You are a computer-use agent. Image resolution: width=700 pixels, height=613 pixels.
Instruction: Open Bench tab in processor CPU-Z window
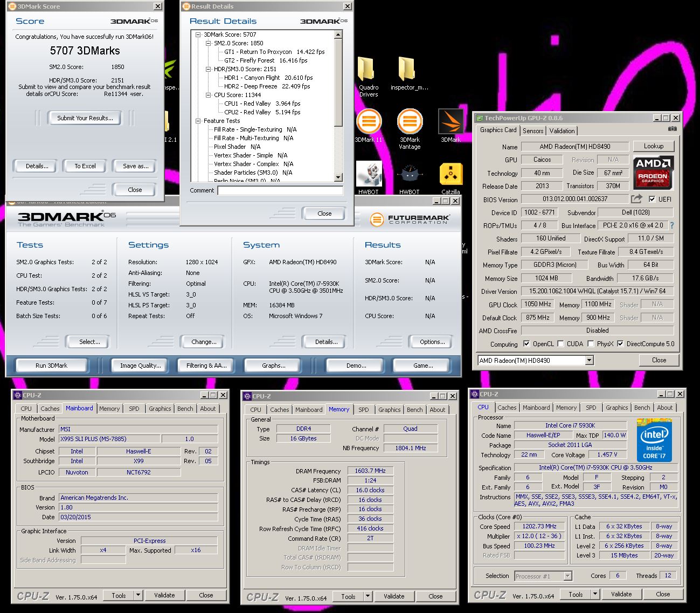pyautogui.click(x=642, y=408)
